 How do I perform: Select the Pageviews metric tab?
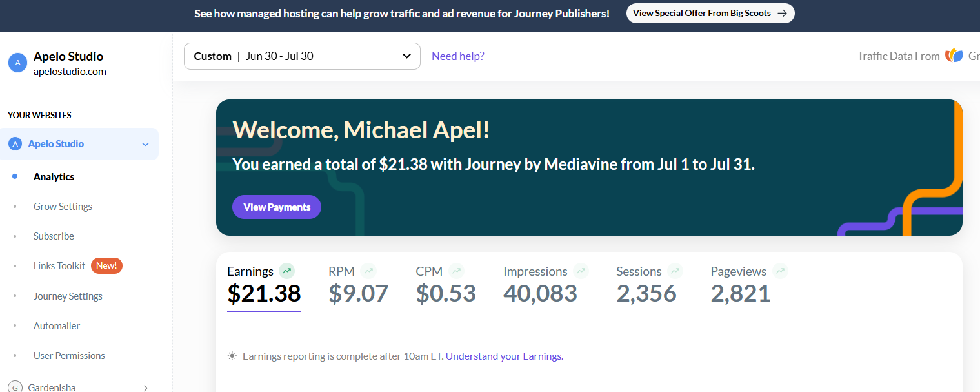point(749,285)
